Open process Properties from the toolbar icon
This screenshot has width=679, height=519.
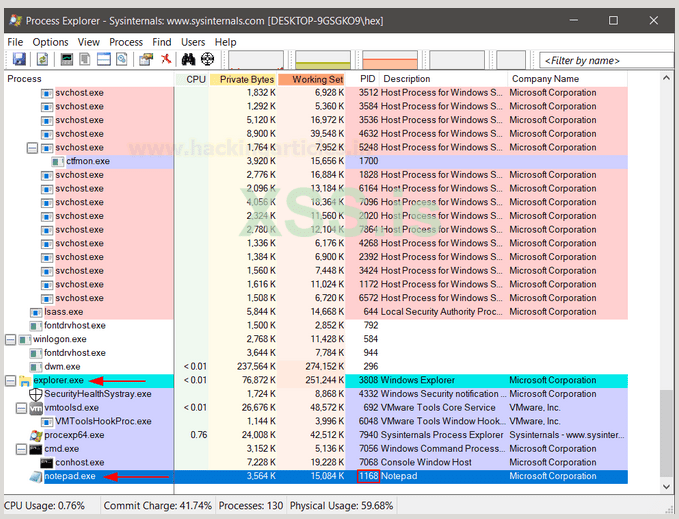146,60
